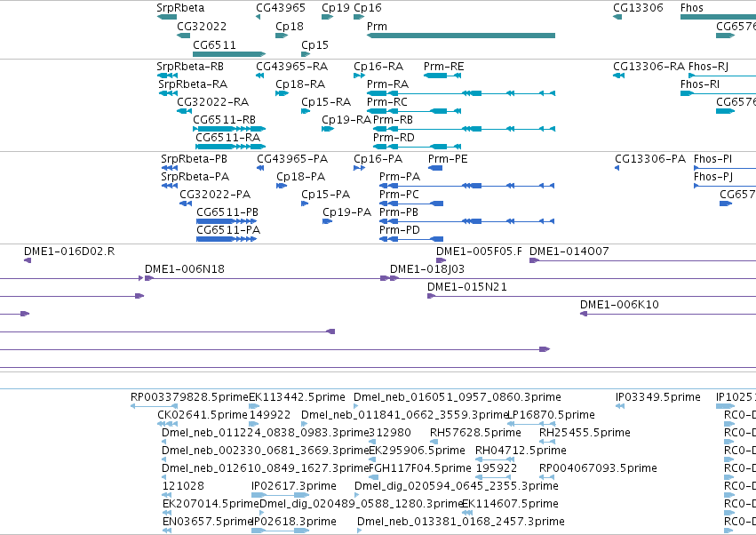This screenshot has height=535, width=756.
Task: Click the Cp15-RA transcript label
Action: coord(326,102)
